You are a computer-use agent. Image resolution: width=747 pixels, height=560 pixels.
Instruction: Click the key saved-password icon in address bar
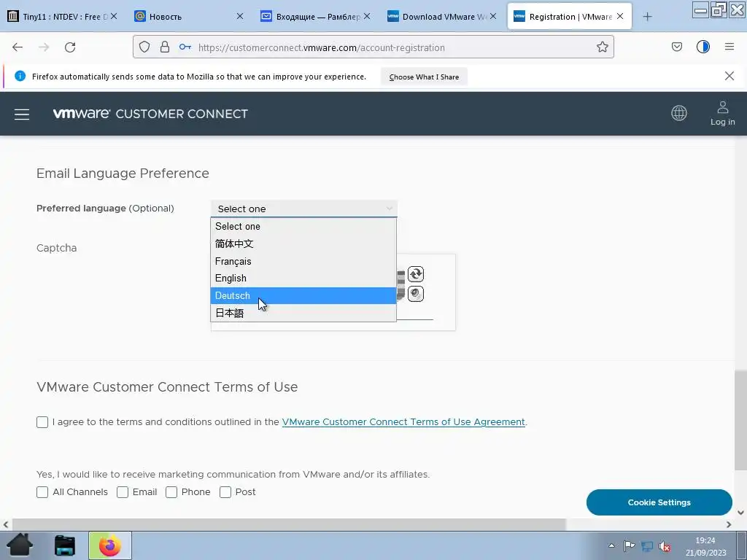(185, 47)
